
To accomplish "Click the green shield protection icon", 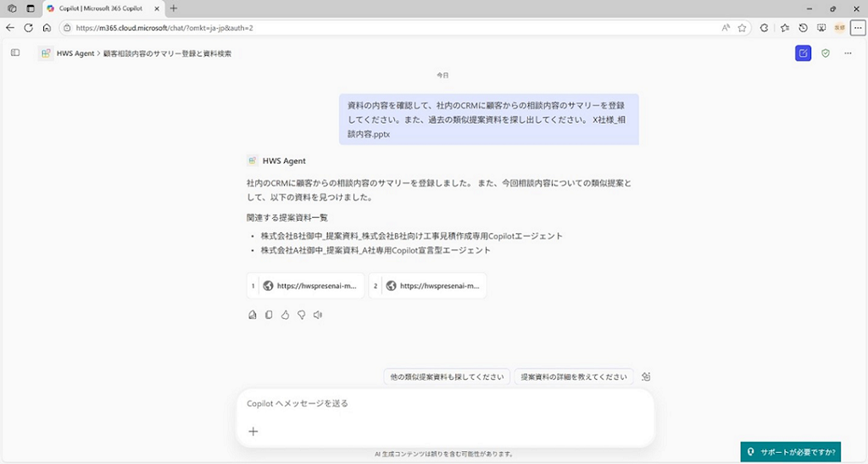I will (x=826, y=53).
